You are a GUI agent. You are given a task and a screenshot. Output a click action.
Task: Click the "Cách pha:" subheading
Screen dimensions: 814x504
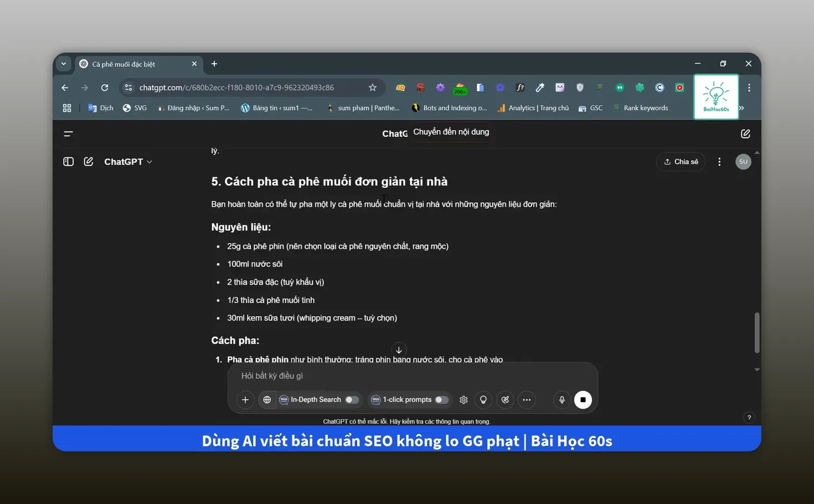click(x=235, y=341)
